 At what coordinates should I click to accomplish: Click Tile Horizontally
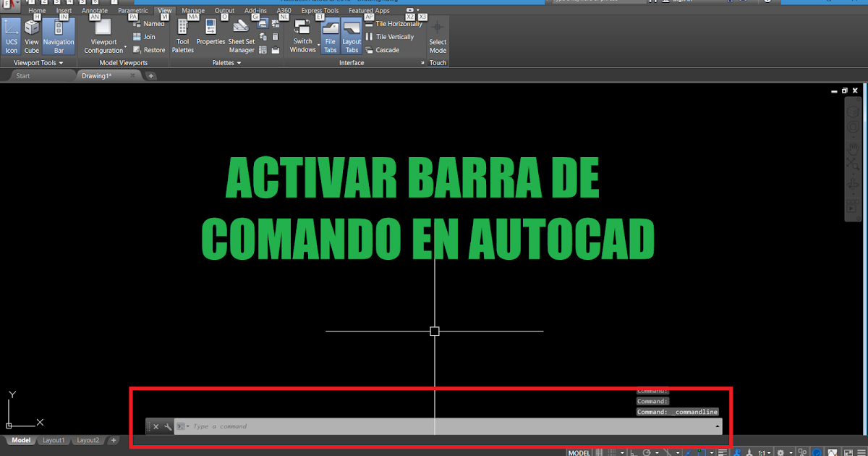[396, 23]
